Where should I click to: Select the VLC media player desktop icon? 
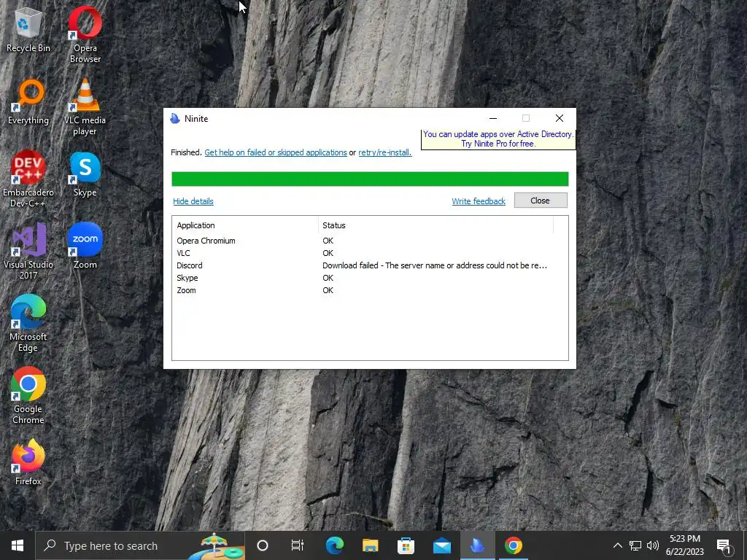click(85, 107)
